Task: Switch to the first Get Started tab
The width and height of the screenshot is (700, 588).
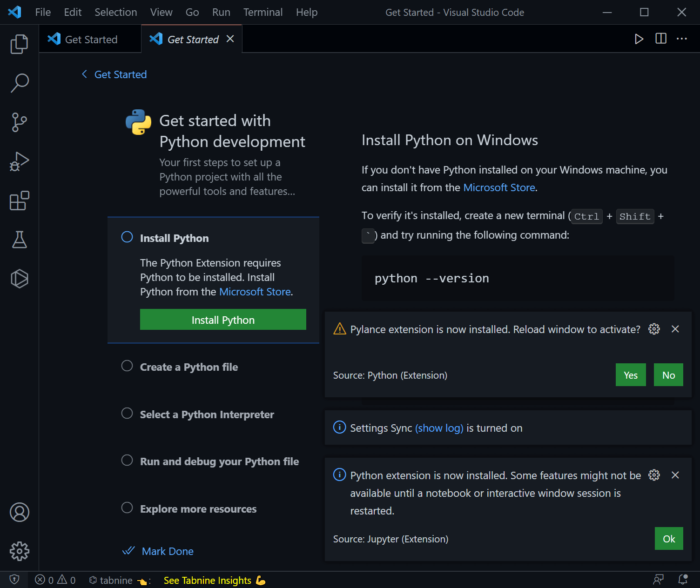Action: click(x=90, y=39)
